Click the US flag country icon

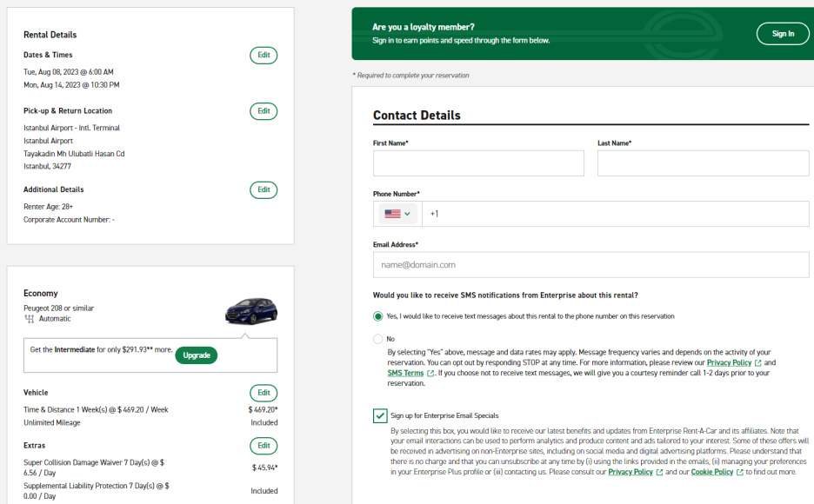point(392,214)
